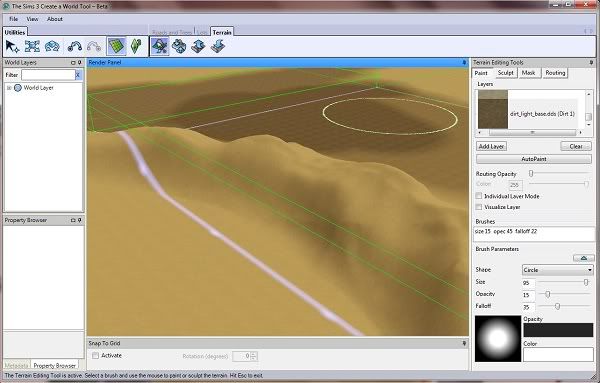Open the brush Shape dropdown
The width and height of the screenshot is (600, 383).
558,270
